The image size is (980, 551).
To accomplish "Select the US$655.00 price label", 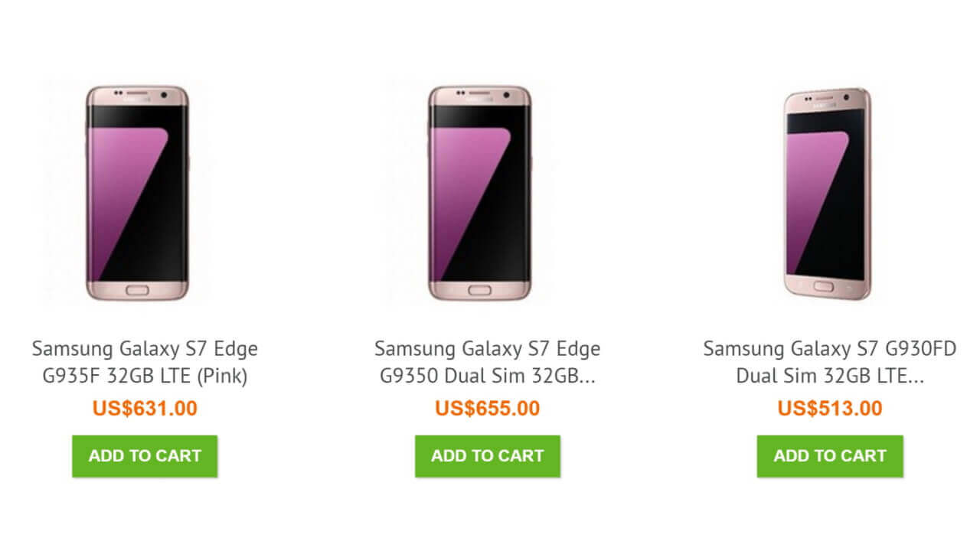I will (488, 408).
